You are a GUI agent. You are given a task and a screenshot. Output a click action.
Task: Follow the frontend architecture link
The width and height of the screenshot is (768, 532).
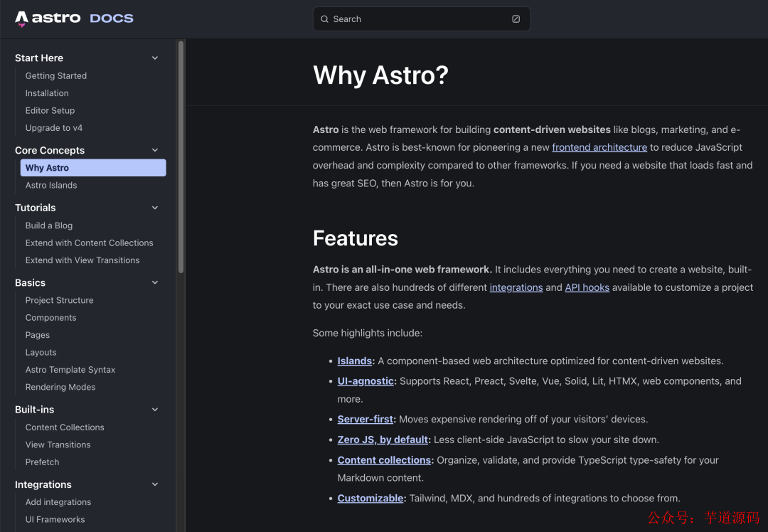click(599, 147)
